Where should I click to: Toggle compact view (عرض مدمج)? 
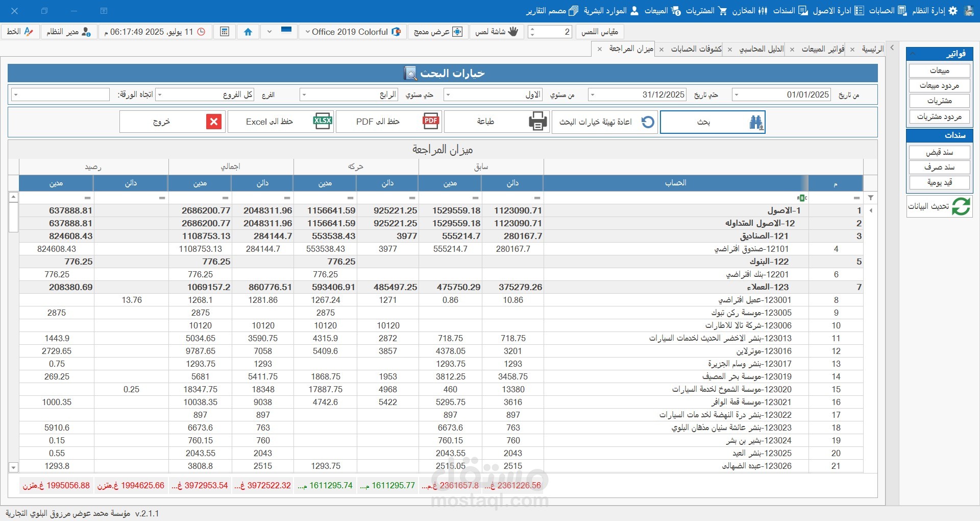437,32
